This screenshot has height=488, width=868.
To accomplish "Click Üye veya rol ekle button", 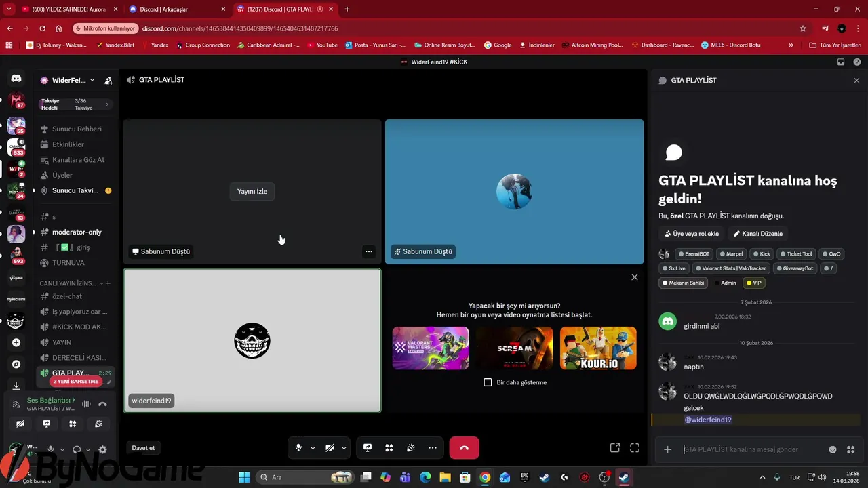I will 691,234.
